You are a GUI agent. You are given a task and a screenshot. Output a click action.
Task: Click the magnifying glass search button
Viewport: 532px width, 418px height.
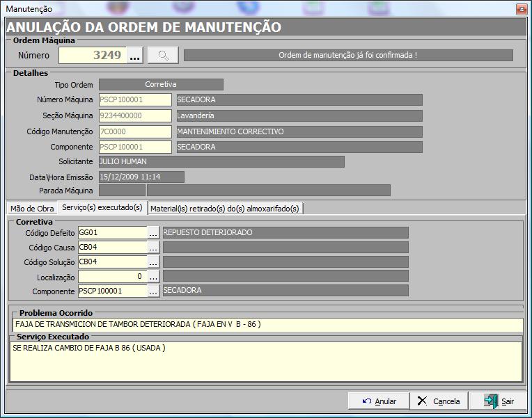click(163, 55)
